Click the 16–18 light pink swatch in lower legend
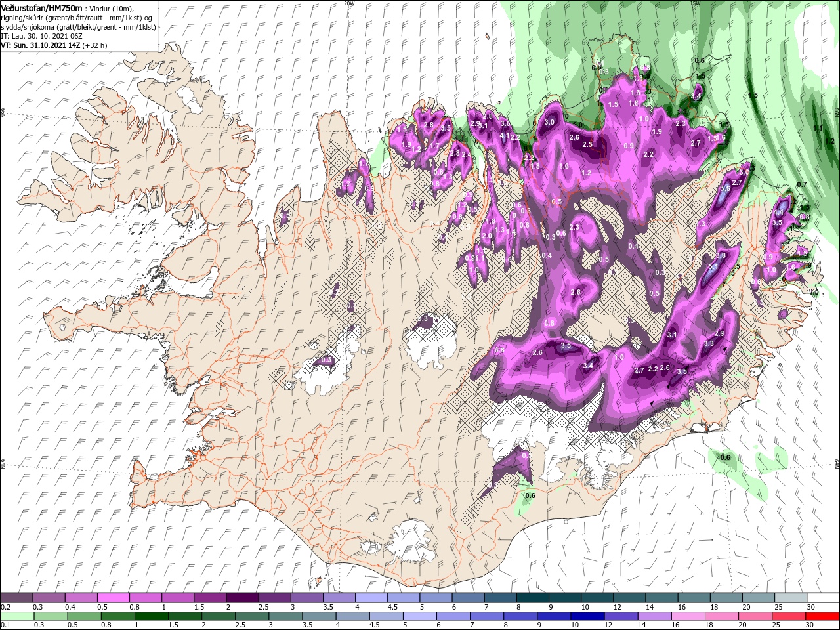 [688, 616]
